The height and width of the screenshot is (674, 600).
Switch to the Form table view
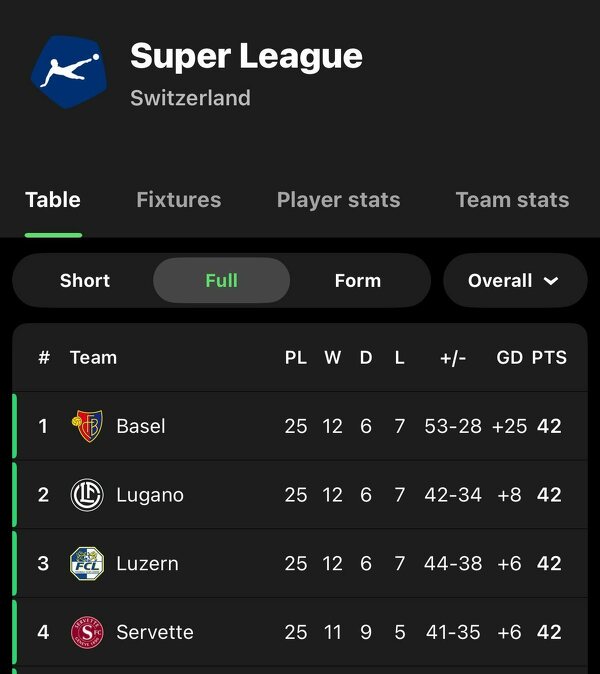pos(357,281)
